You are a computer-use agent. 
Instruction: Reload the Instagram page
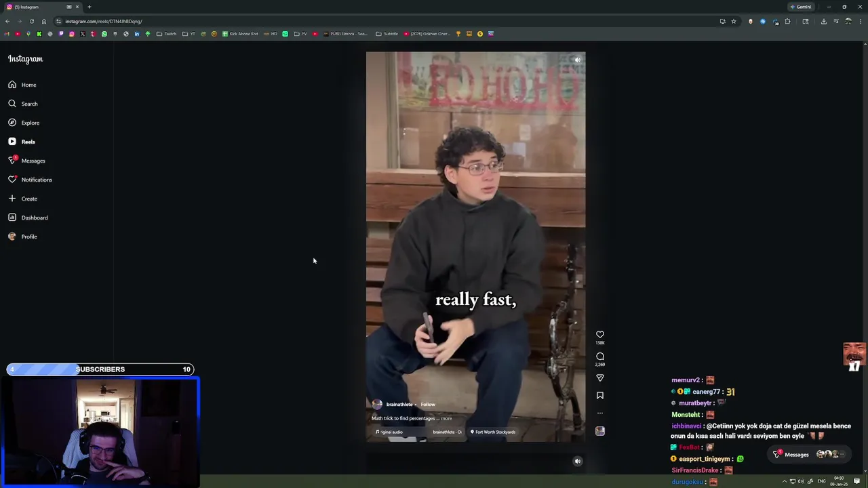click(x=32, y=22)
